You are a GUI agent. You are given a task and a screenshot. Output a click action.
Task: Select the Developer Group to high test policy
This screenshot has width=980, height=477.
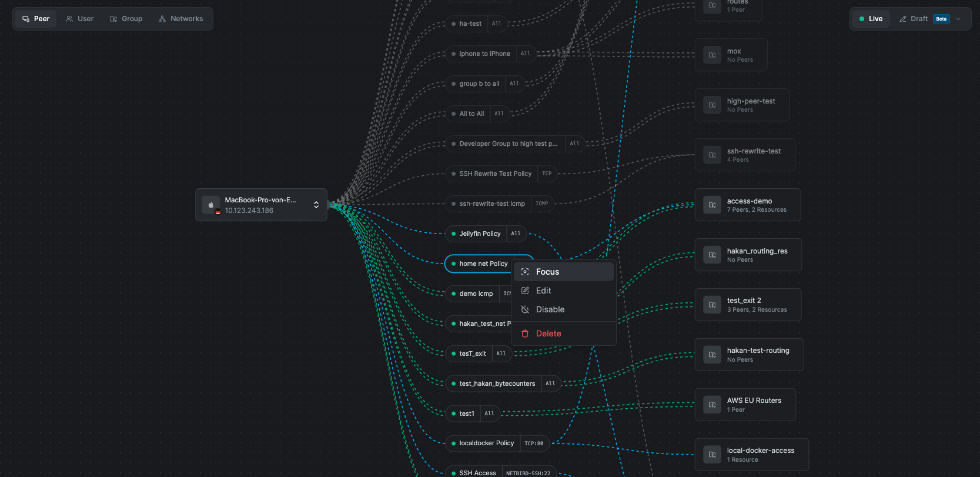click(515, 144)
